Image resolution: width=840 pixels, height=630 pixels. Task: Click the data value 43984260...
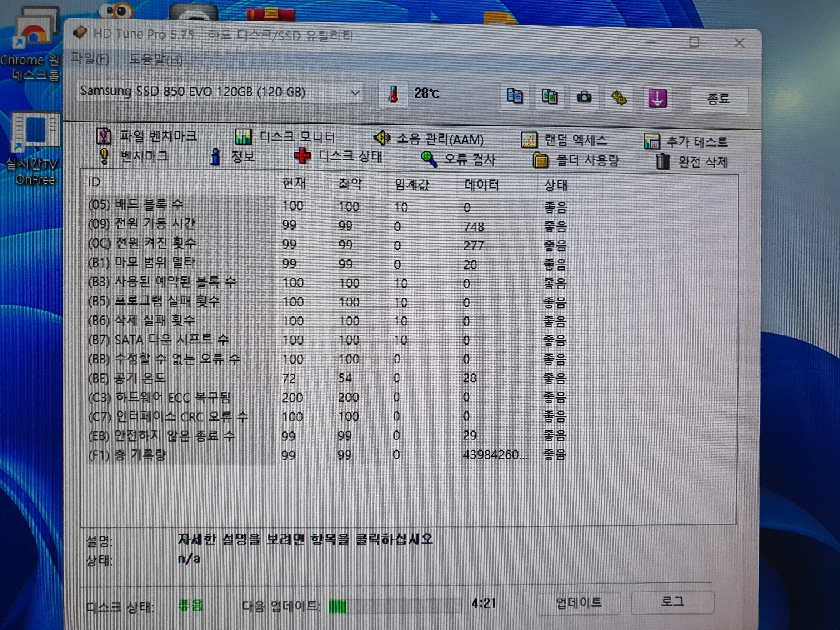(x=495, y=455)
